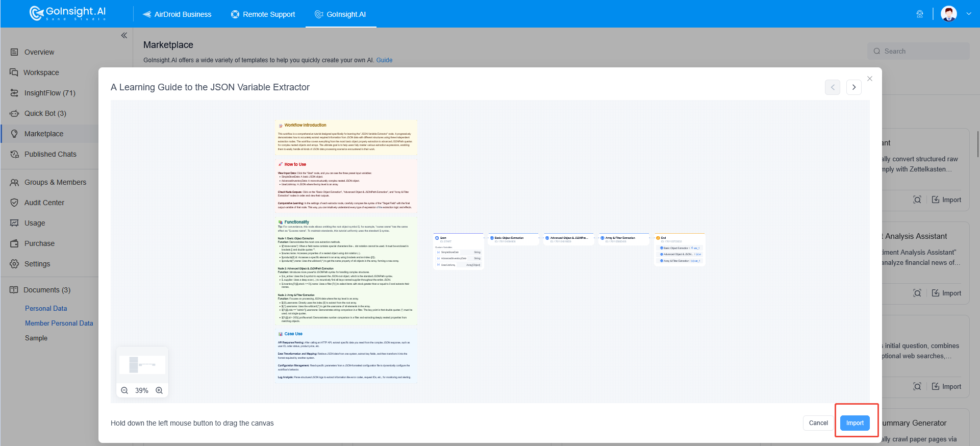Viewport: 980px width, 446px height.
Task: Open the Member Personal Data document
Action: point(59,323)
